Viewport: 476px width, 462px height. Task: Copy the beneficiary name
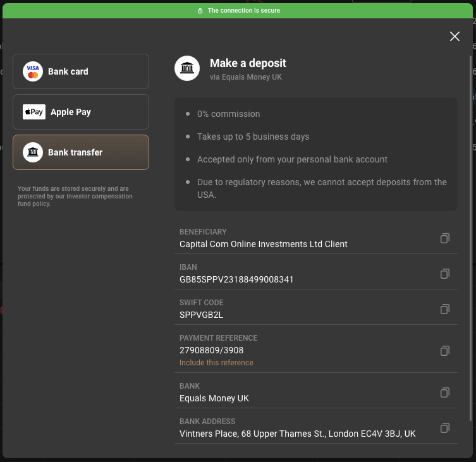(x=445, y=238)
